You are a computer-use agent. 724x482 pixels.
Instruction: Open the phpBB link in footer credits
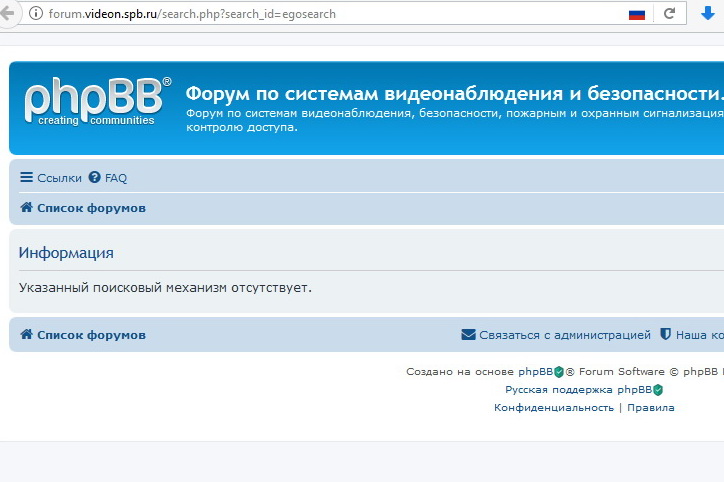[535, 372]
